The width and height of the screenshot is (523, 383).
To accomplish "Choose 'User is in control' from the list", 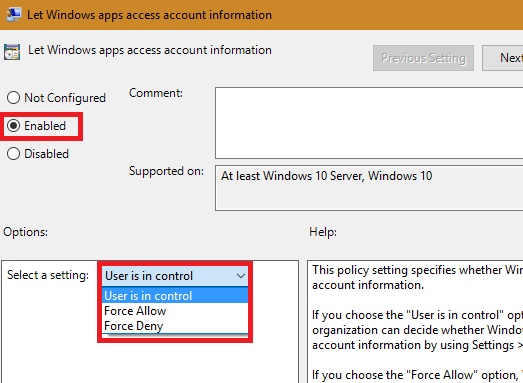I will 175,296.
